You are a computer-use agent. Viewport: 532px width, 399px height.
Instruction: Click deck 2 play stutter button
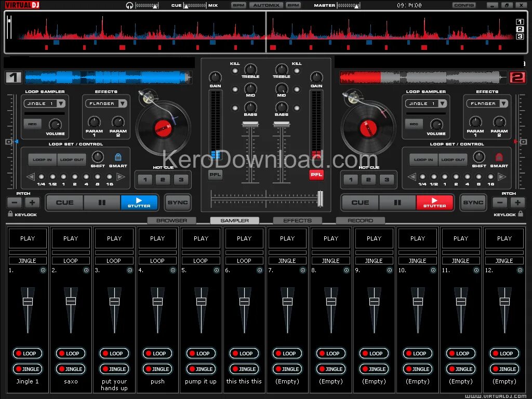[x=435, y=203]
